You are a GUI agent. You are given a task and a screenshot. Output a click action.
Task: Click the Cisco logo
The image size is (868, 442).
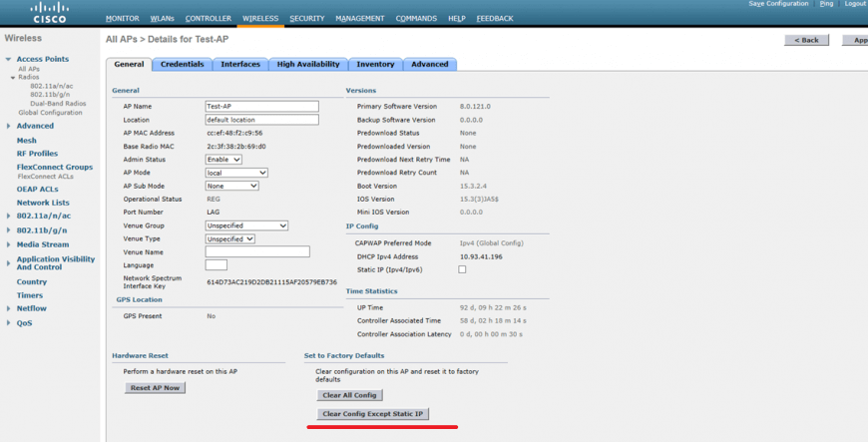pyautogui.click(x=49, y=13)
